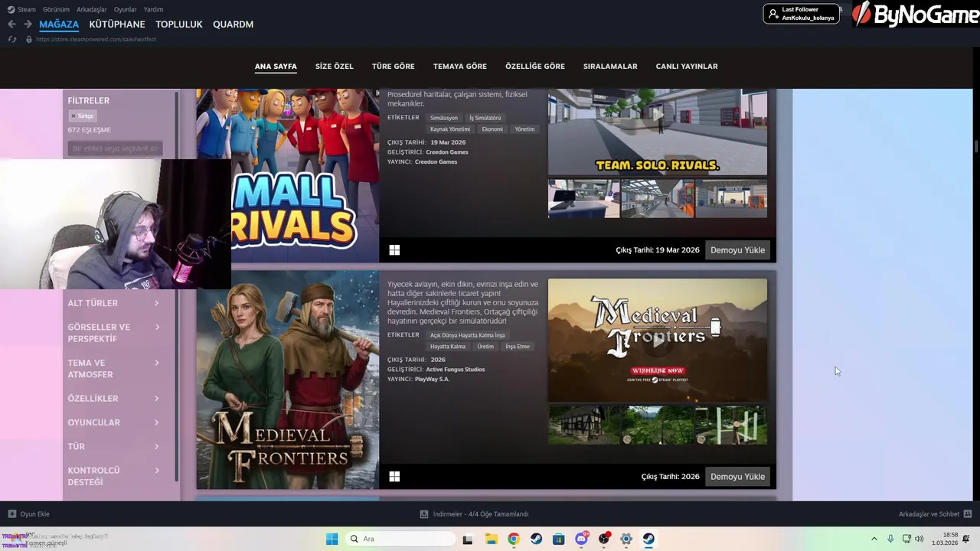The image size is (980, 551).
Task: Open the QUARDM profile tab
Action: pos(233,24)
